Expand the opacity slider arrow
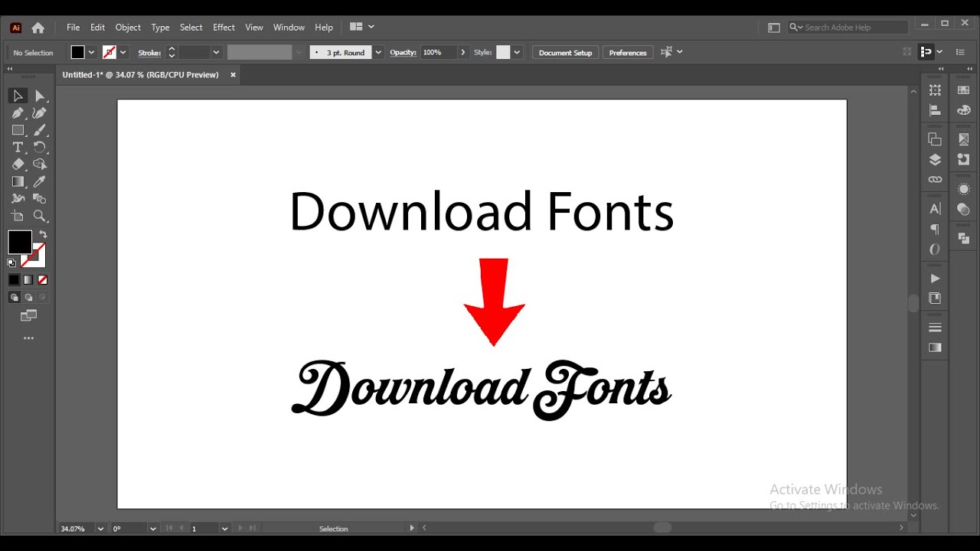The height and width of the screenshot is (551, 980). point(462,53)
